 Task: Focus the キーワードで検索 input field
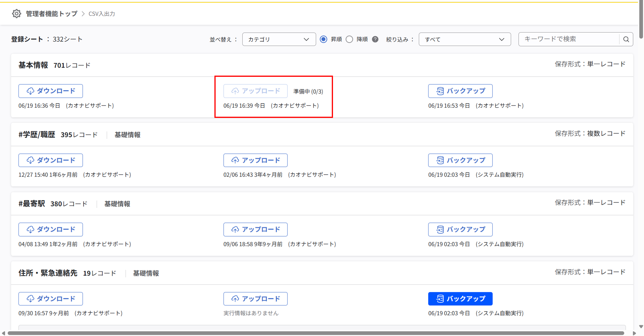[x=569, y=39]
